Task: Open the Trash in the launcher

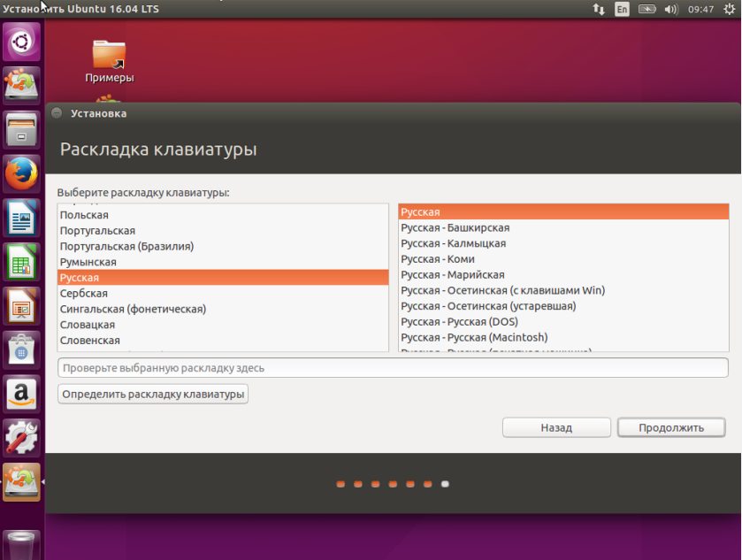Action: 22,545
